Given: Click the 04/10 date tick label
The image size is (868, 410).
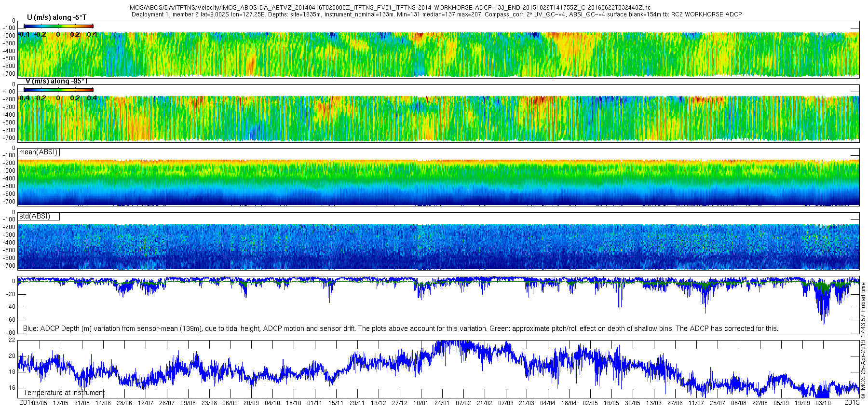Looking at the screenshot, I should click(272, 403).
